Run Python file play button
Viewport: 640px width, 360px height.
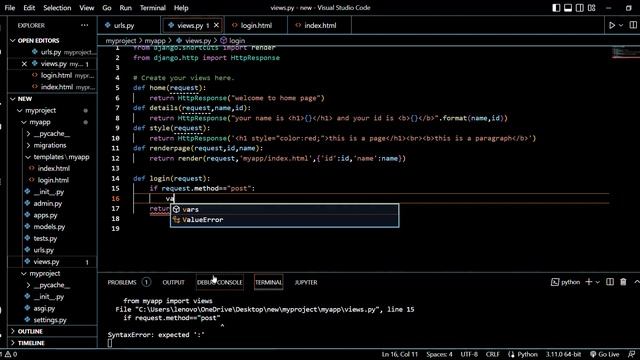pyautogui.click(x=612, y=25)
